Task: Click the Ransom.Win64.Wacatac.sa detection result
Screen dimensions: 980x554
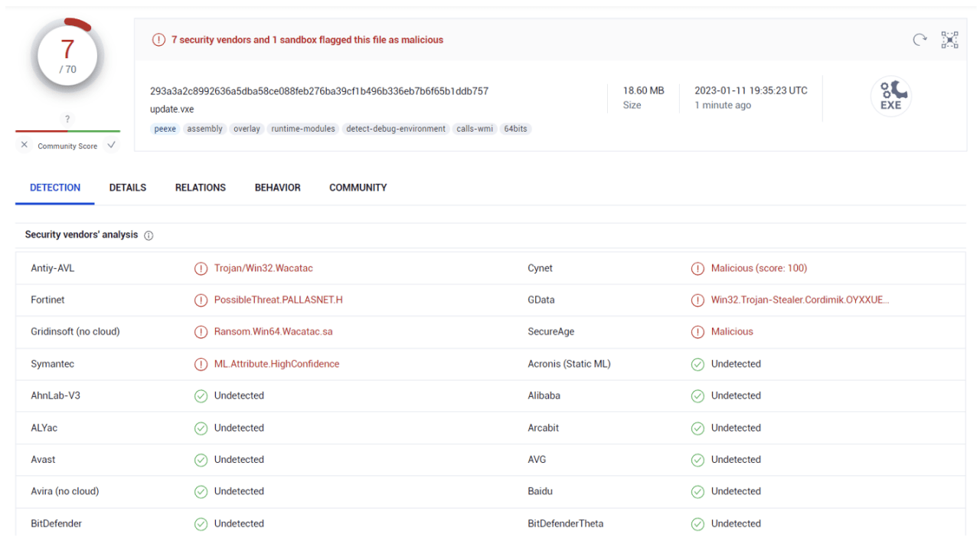Action: click(273, 332)
